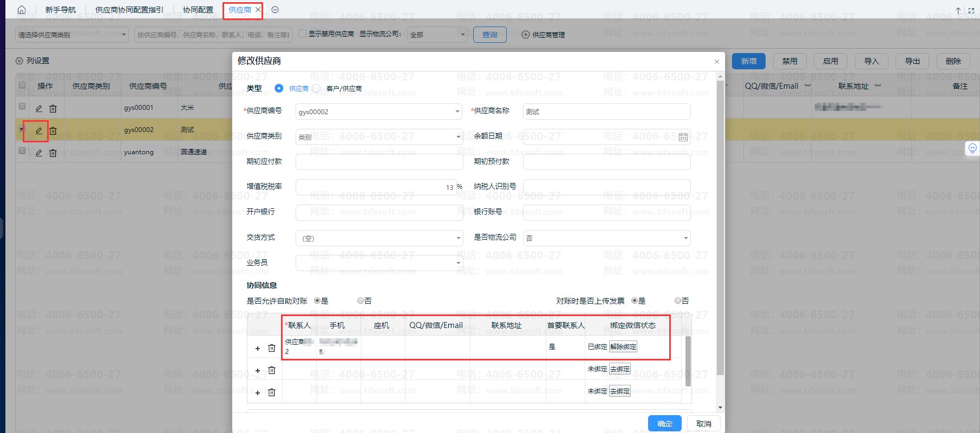Enable 显示禁用供应商 checkbox
This screenshot has width=980, height=433.
click(x=303, y=34)
